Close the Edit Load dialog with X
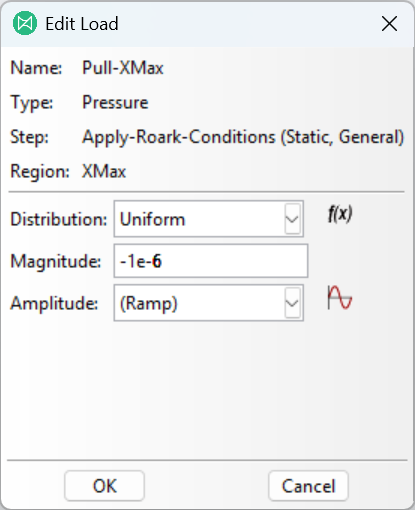Screen dimensions: 415x510 (389, 24)
